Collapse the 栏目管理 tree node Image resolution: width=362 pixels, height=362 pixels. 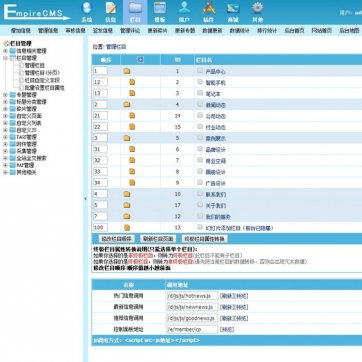[x=5, y=58]
